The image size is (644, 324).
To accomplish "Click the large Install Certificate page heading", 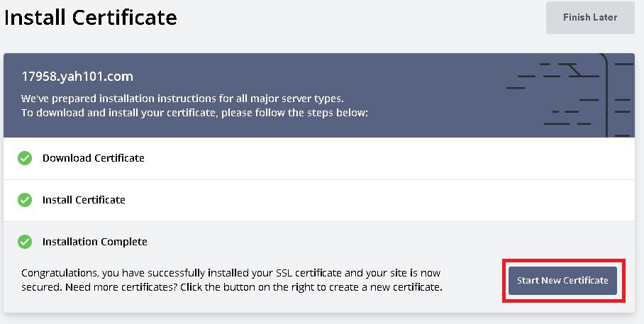I will click(x=91, y=17).
